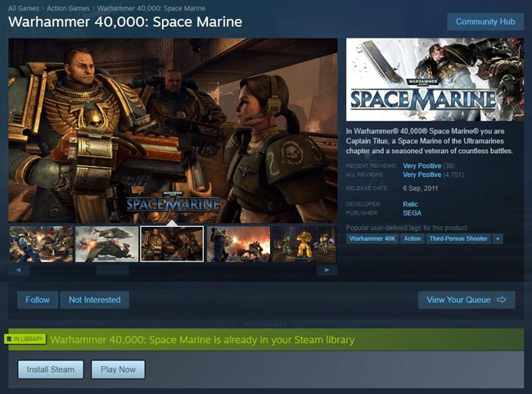Follow this game
Viewport: 532px width, 394px height.
[38, 300]
